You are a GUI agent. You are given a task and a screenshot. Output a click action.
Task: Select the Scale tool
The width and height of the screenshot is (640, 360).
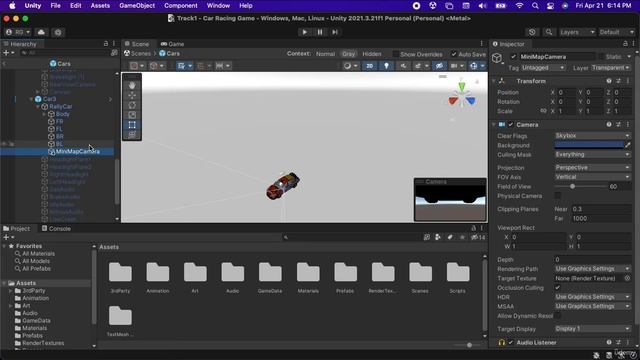[x=132, y=115]
